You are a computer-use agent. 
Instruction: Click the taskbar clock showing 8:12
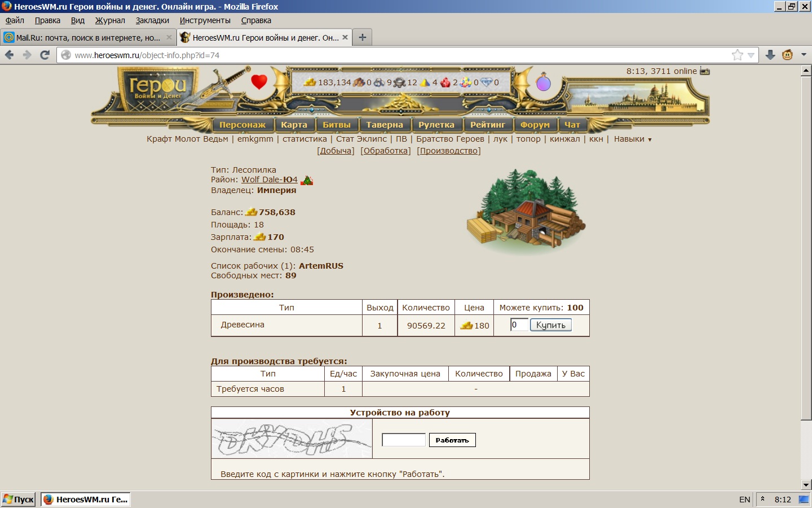(783, 500)
